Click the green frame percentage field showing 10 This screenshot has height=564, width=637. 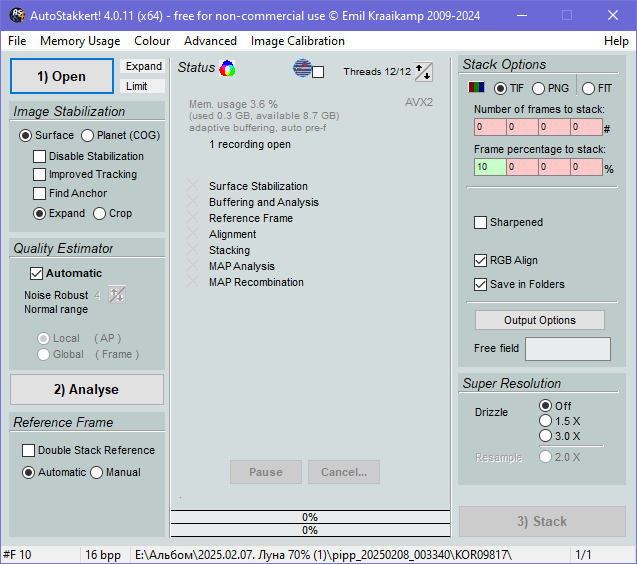(x=489, y=167)
